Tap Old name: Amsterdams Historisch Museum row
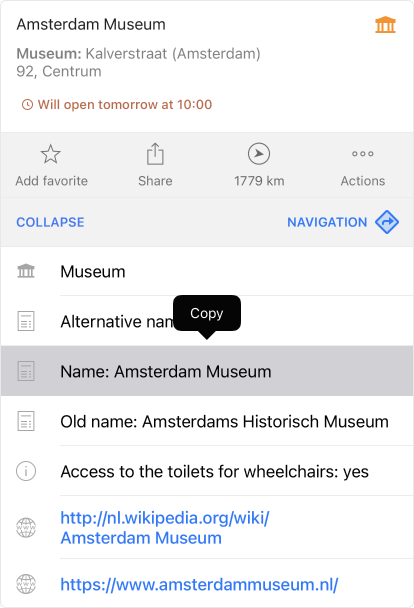Image resolution: width=414 pixels, height=608 pixels. pos(207,421)
